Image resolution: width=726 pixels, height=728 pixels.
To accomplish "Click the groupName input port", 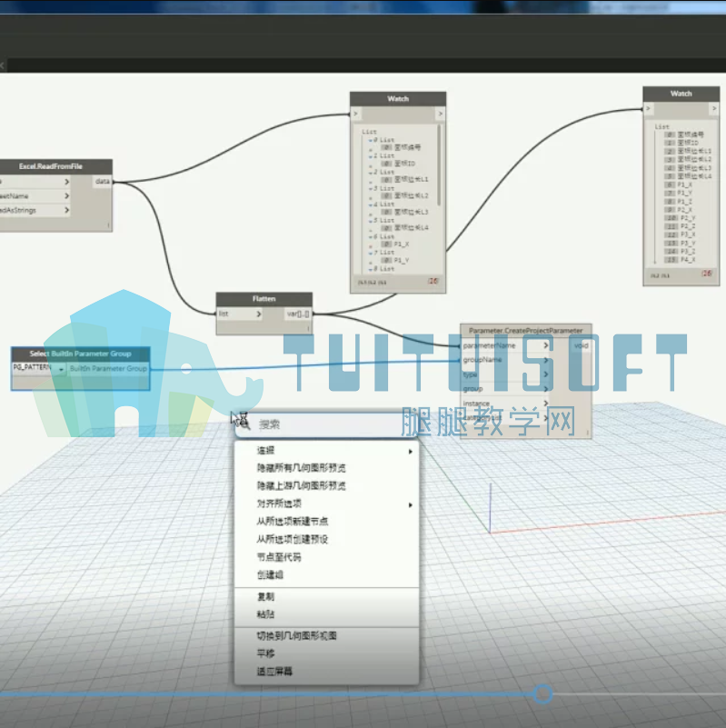I will 506,360.
